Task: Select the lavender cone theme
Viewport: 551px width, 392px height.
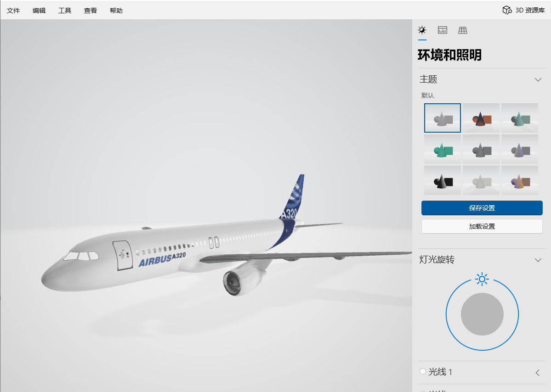Action: click(520, 149)
